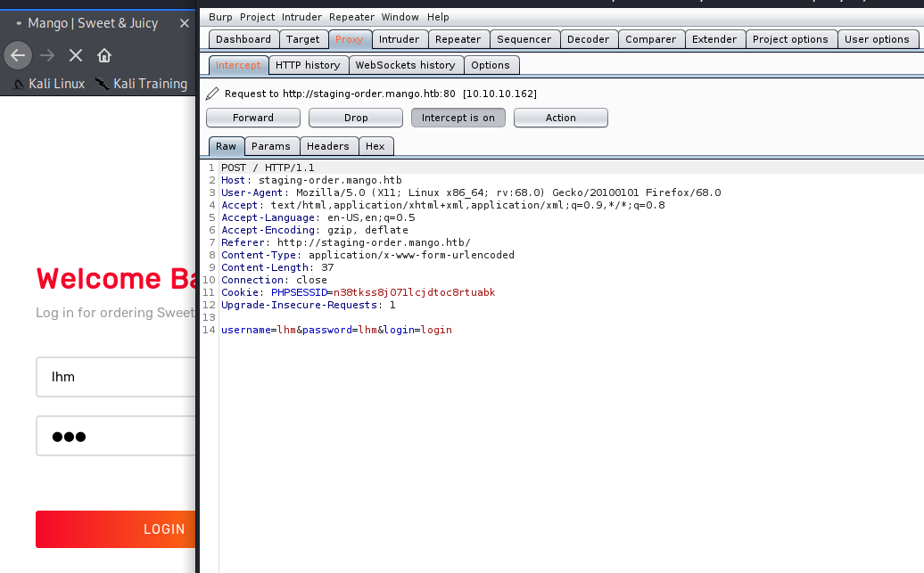Image resolution: width=924 pixels, height=573 pixels.
Task: Close the Mango browser tab
Action: pyautogui.click(x=185, y=23)
